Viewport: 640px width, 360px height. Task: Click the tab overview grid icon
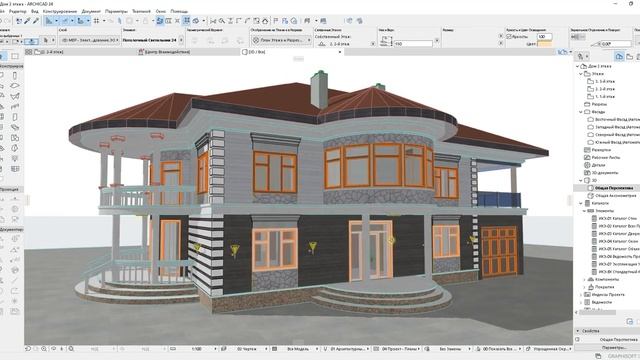point(29,52)
